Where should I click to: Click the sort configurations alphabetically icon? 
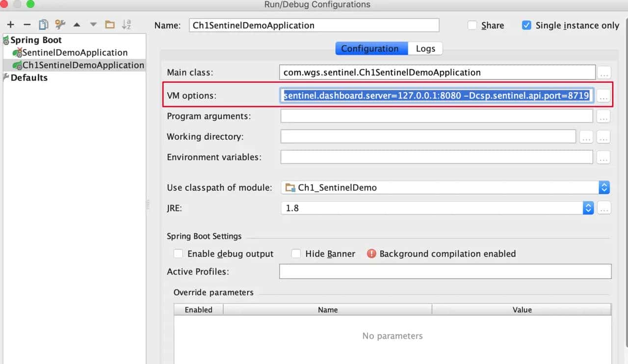(x=126, y=25)
